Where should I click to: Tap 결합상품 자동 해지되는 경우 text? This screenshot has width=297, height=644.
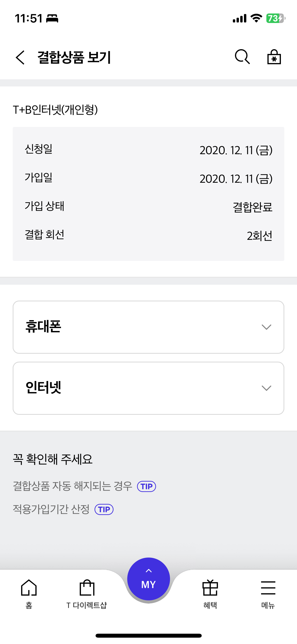pyautogui.click(x=73, y=486)
